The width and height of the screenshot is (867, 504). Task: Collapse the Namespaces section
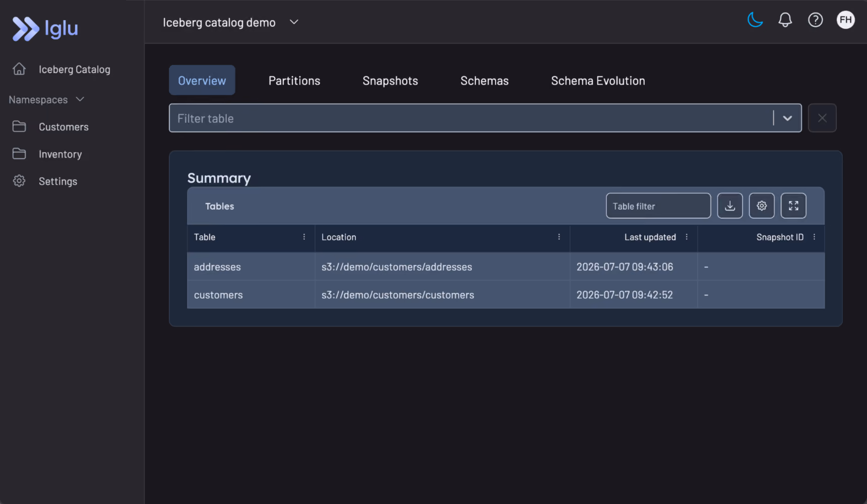pyautogui.click(x=80, y=99)
